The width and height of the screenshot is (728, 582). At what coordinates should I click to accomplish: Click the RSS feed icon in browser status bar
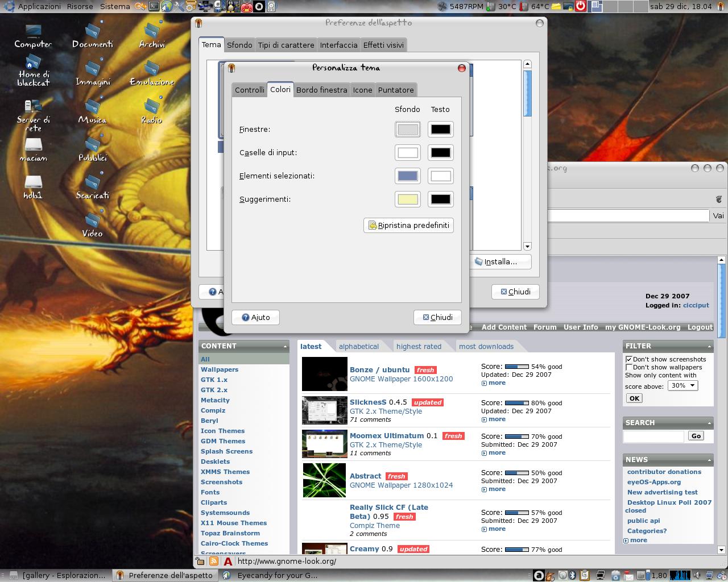click(x=214, y=561)
